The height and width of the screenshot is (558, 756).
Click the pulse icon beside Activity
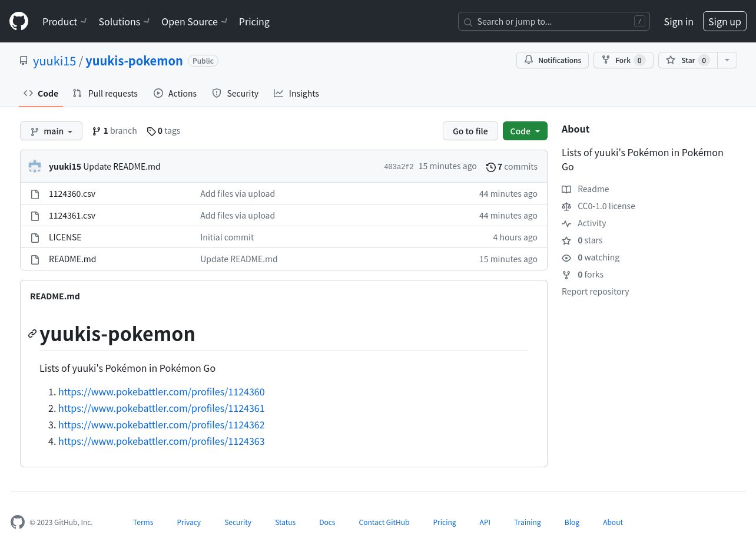566,223
